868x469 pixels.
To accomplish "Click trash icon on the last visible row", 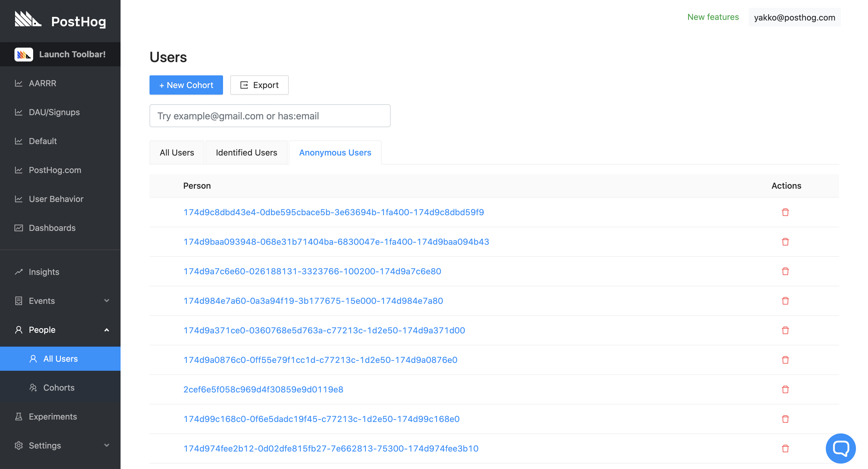I will click(x=785, y=449).
